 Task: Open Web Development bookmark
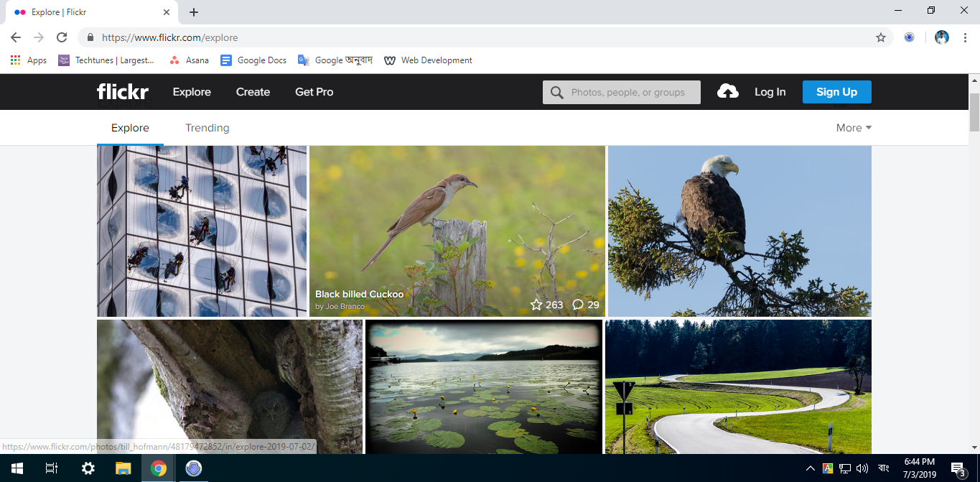(x=429, y=60)
